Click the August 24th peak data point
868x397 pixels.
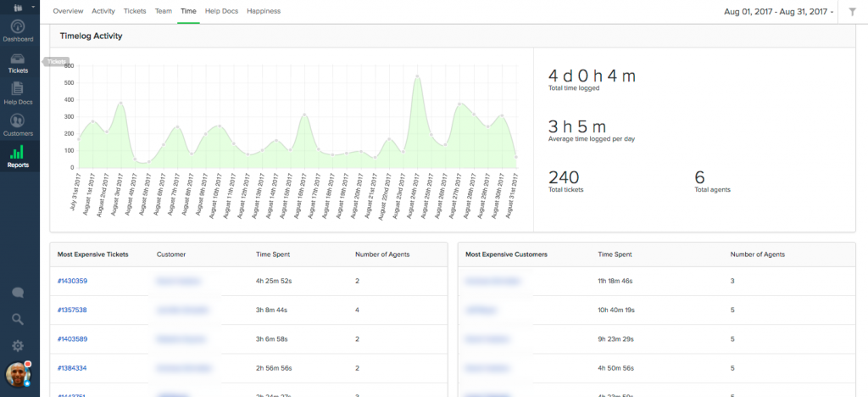418,77
